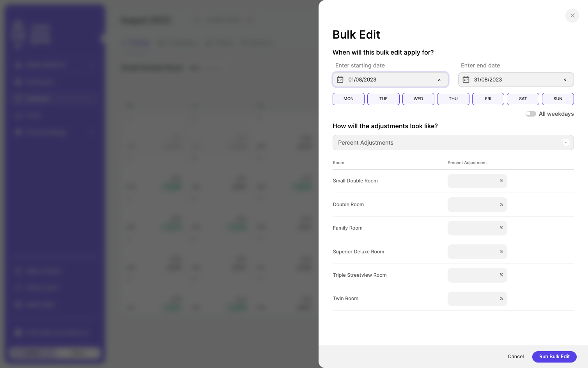The height and width of the screenshot is (368, 588).
Task: Click the Cancel button
Action: tap(516, 357)
